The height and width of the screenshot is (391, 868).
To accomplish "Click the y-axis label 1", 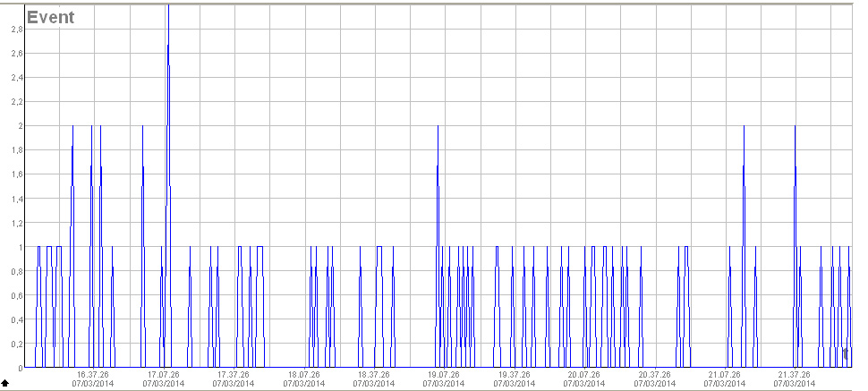I will [x=18, y=247].
